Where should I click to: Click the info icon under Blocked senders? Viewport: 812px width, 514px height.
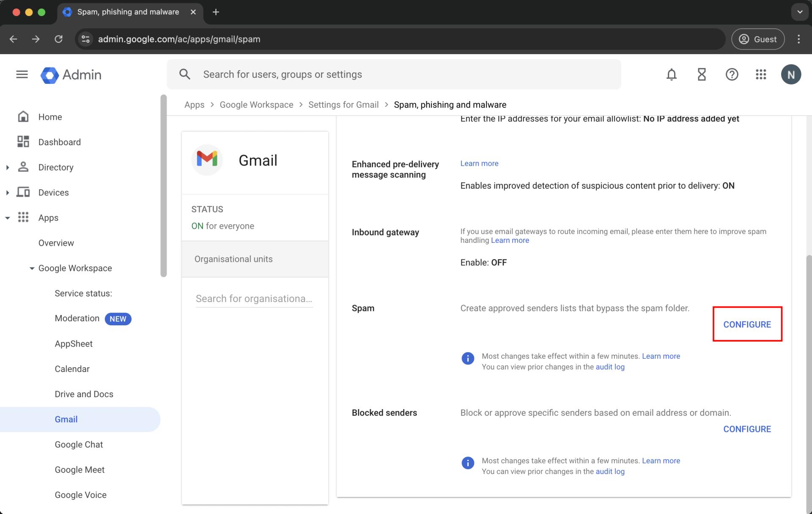468,463
